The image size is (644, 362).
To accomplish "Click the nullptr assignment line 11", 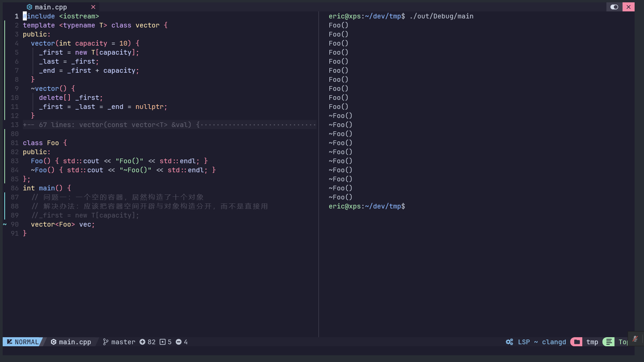I will pos(103,107).
